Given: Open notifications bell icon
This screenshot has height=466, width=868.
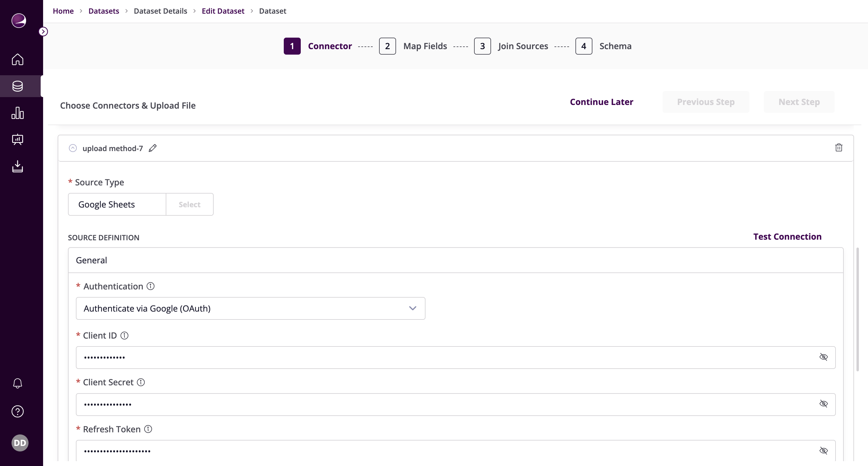Looking at the screenshot, I should click(18, 383).
